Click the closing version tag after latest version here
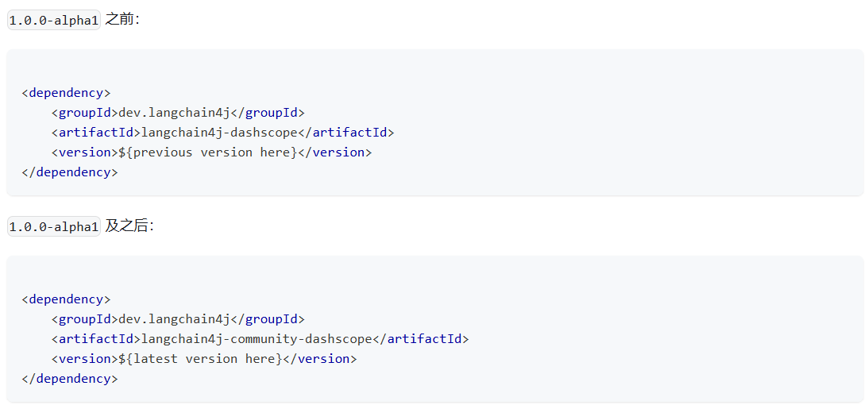 click(320, 359)
